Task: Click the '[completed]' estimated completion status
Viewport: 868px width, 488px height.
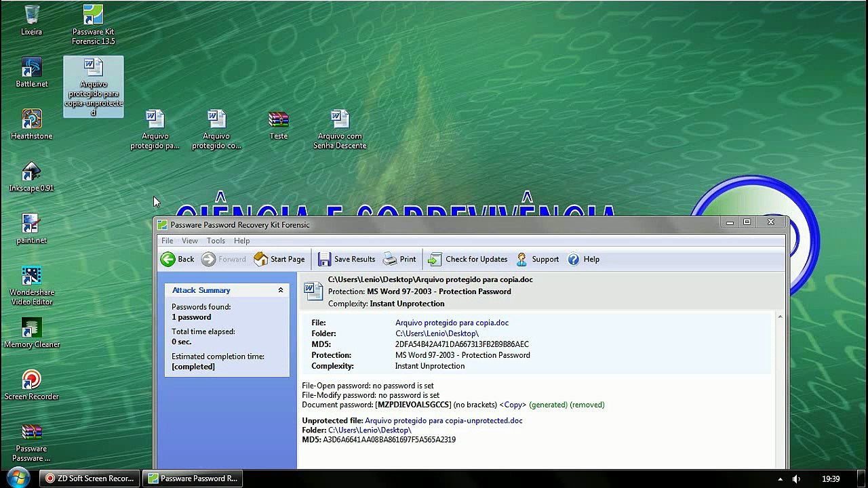Action: click(x=193, y=367)
